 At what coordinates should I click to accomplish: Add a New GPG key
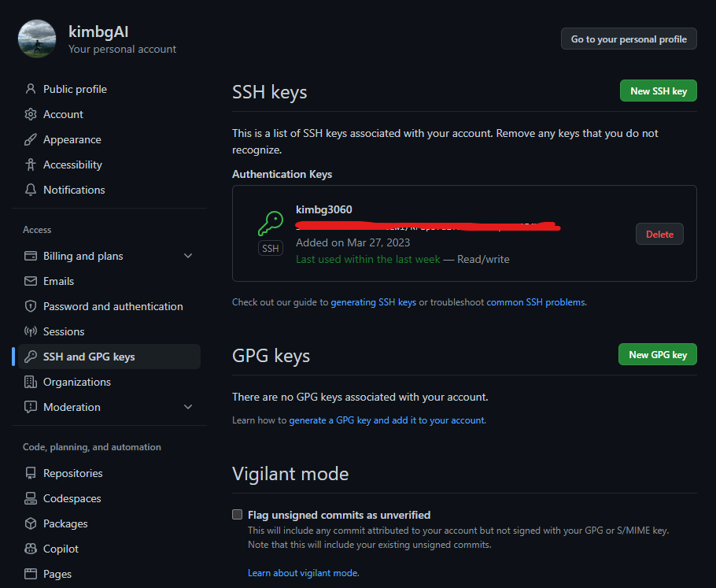pyautogui.click(x=658, y=354)
